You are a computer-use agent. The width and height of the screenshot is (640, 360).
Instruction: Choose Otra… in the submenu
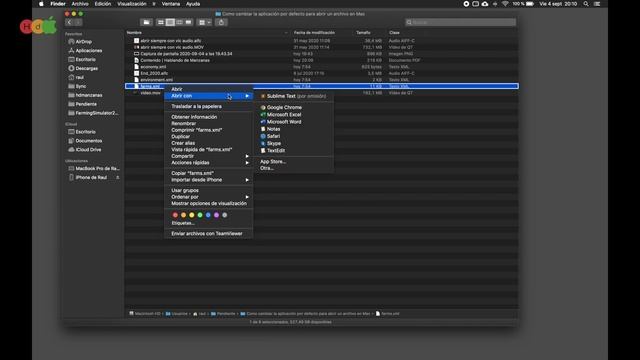pos(293,168)
